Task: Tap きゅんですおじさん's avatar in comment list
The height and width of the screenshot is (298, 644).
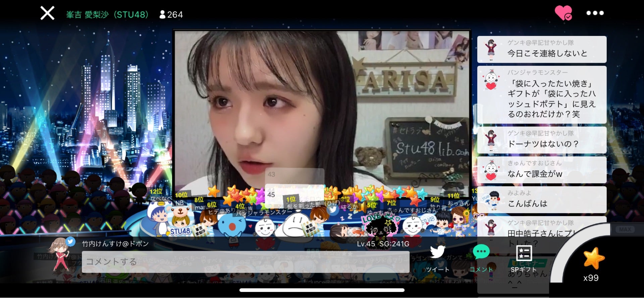Action: point(491,170)
